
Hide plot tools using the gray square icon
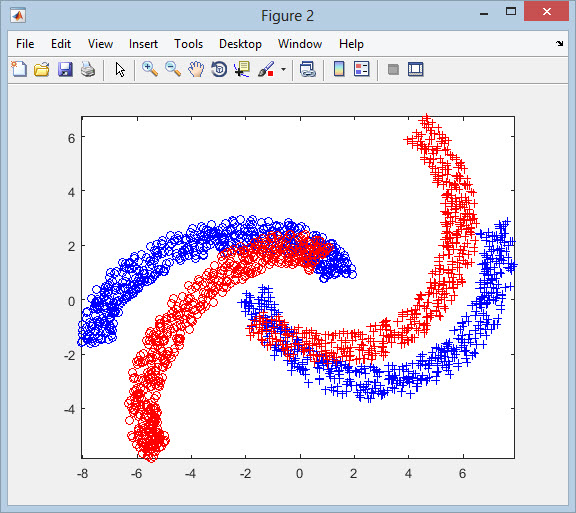coord(393,69)
